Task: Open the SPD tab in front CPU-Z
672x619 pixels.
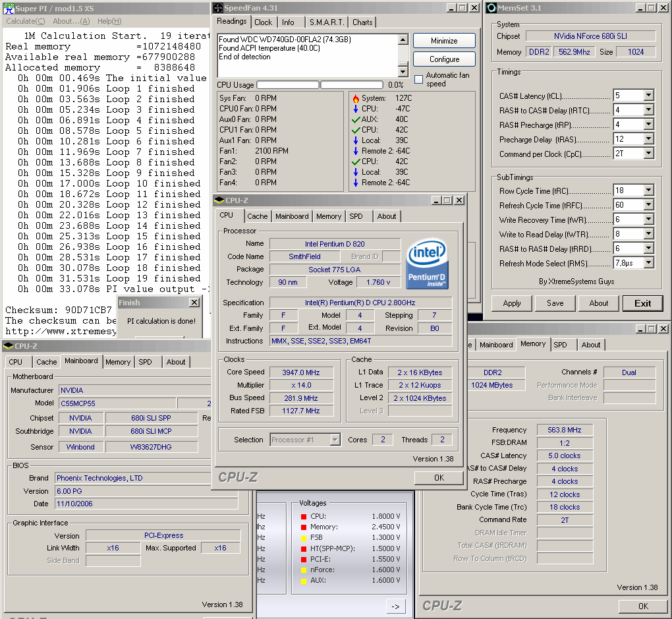Action: tap(356, 216)
